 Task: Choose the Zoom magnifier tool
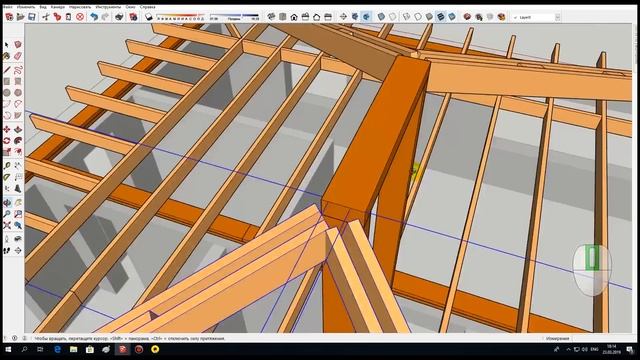(x=7, y=214)
